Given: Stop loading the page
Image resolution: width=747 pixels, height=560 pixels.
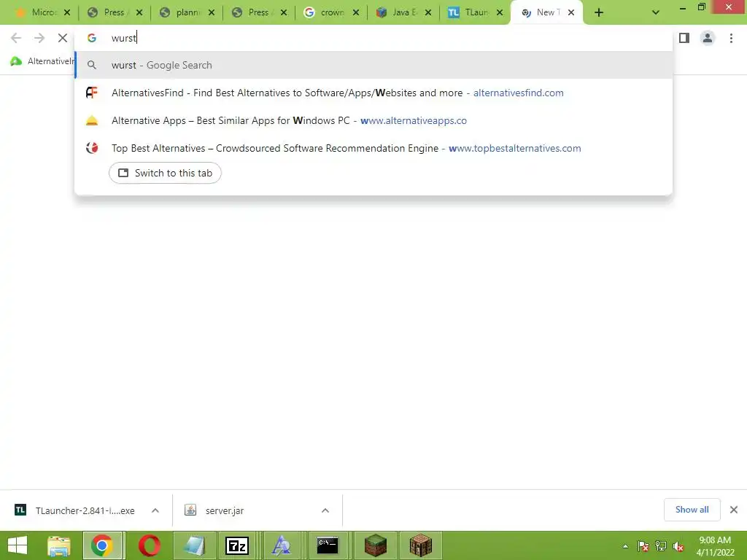Looking at the screenshot, I should click(63, 38).
